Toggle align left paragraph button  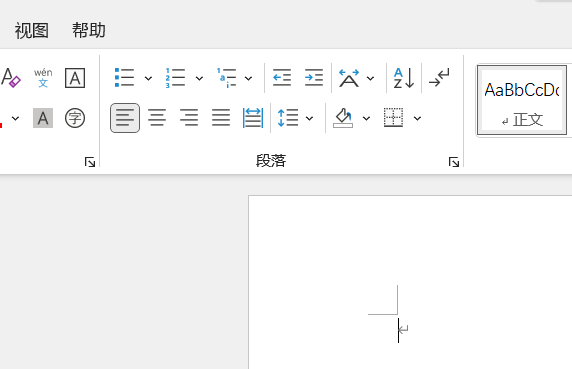[x=125, y=118]
